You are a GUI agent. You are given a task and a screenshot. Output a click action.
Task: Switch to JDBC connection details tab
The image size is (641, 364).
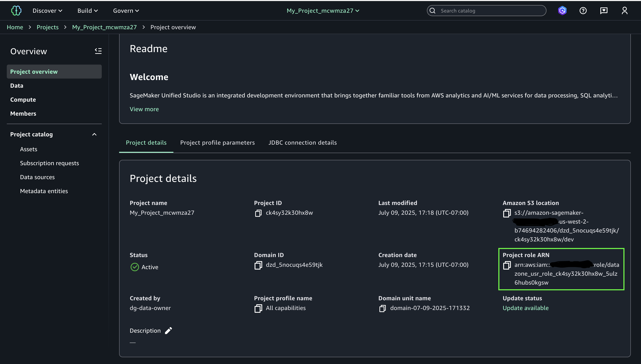tap(302, 143)
